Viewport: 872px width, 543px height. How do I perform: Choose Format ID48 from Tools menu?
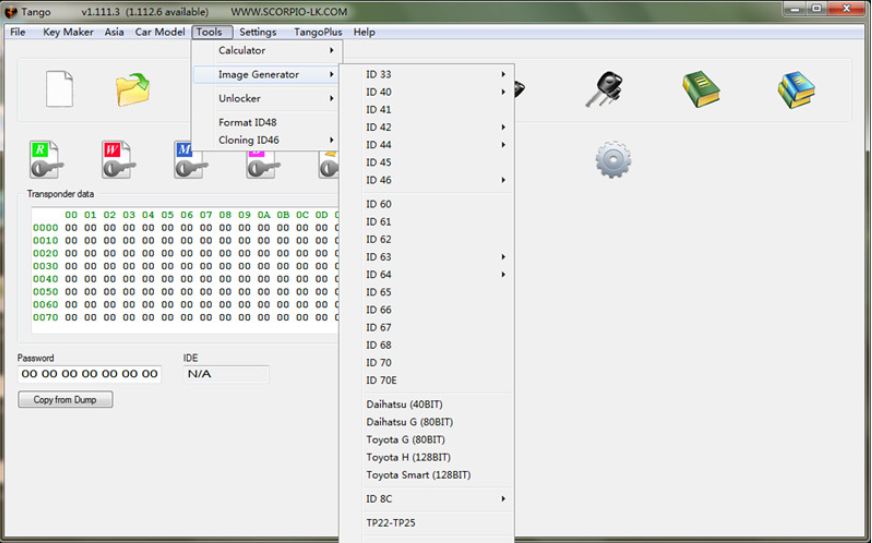coord(266,122)
